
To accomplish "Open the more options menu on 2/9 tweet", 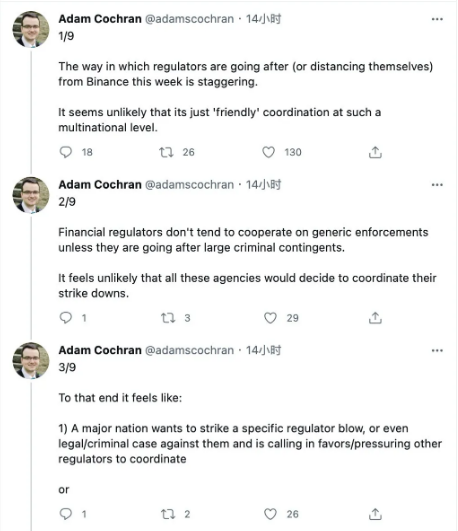I will 437,185.
